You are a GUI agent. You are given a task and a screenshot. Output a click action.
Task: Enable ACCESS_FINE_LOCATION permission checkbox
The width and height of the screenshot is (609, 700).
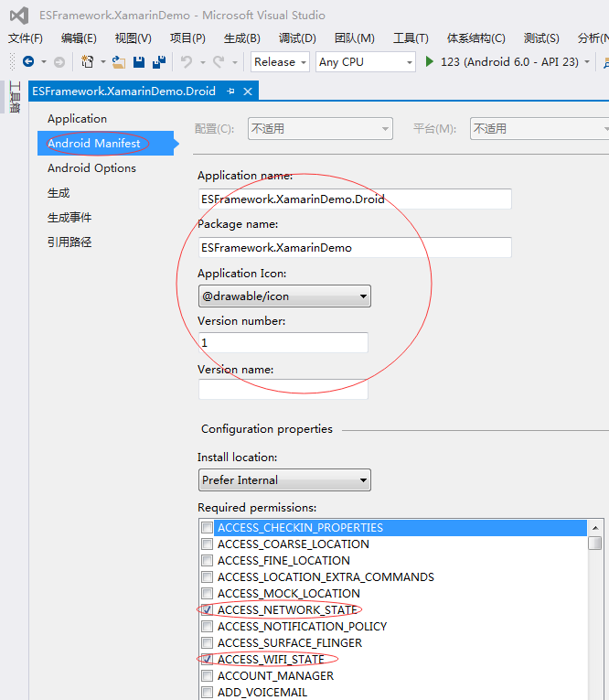pyautogui.click(x=208, y=561)
